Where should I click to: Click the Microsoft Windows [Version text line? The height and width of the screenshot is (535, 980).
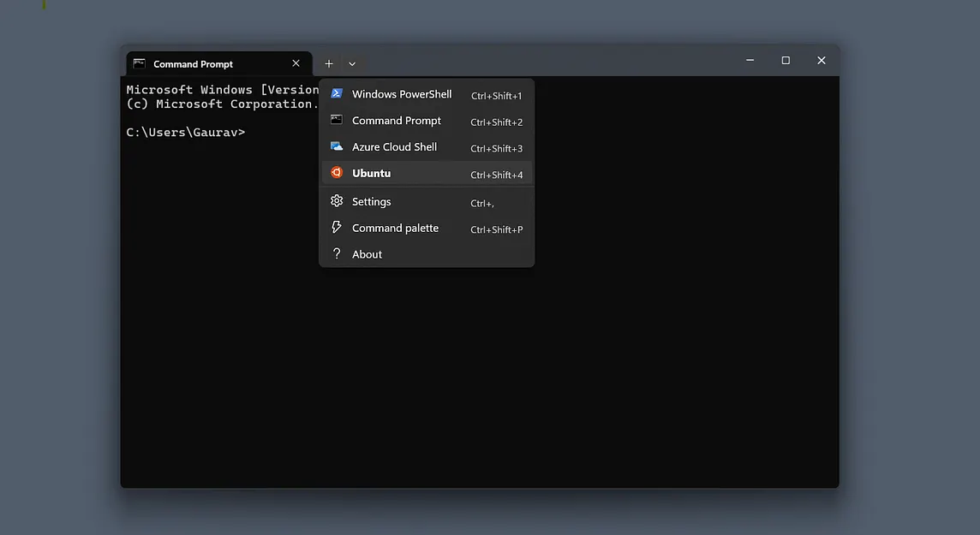pyautogui.click(x=223, y=89)
